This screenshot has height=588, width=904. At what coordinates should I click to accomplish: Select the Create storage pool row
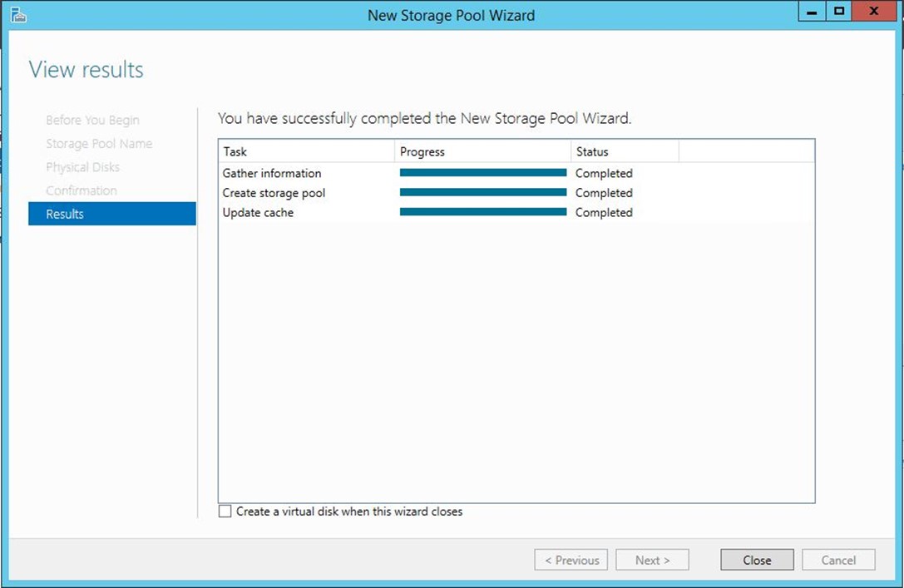[x=516, y=193]
